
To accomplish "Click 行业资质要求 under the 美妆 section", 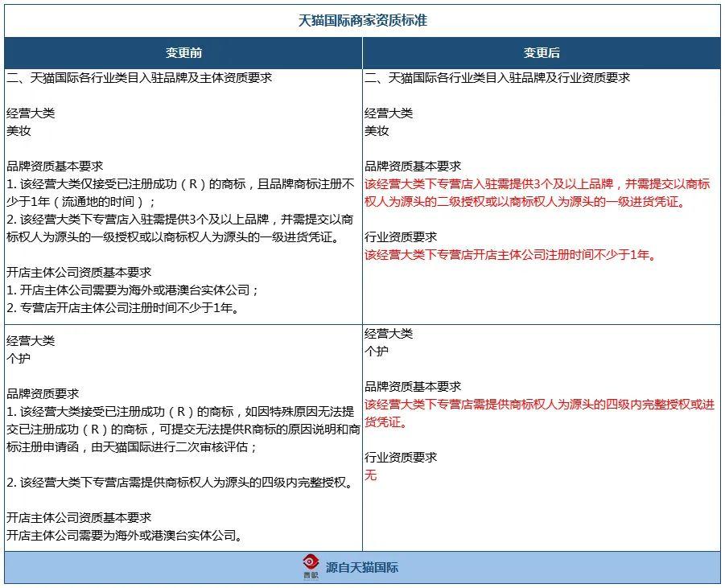I will coord(401,237).
